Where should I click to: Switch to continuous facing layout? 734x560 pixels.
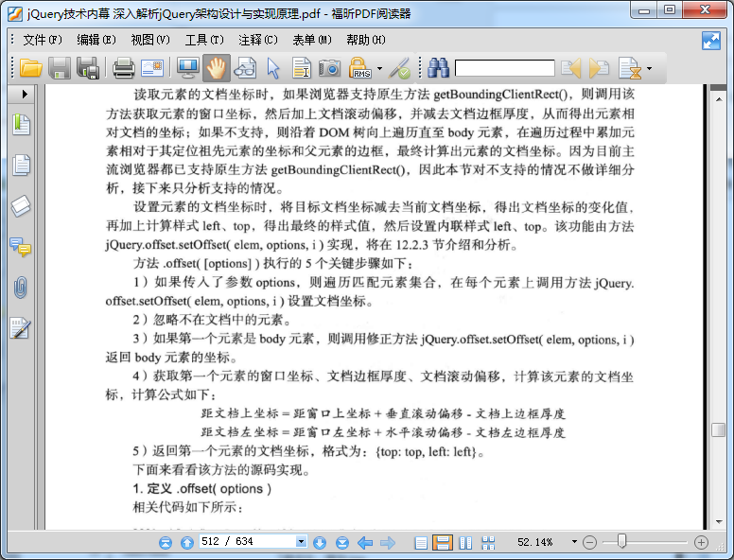488,542
